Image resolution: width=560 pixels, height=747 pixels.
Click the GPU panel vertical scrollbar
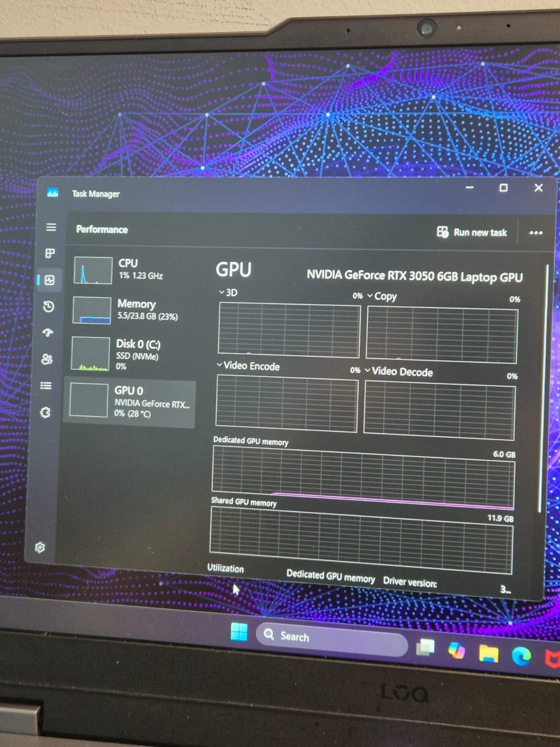543,388
